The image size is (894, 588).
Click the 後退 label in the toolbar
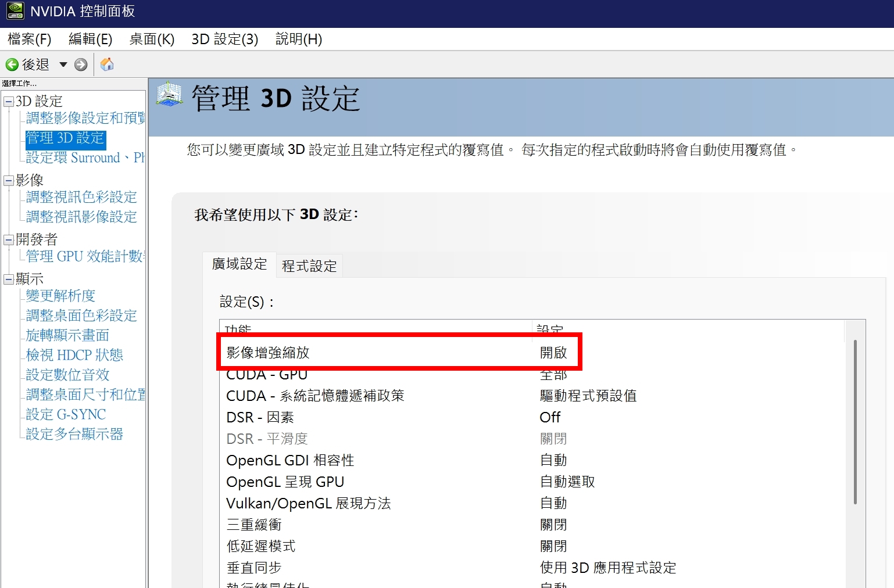click(35, 64)
